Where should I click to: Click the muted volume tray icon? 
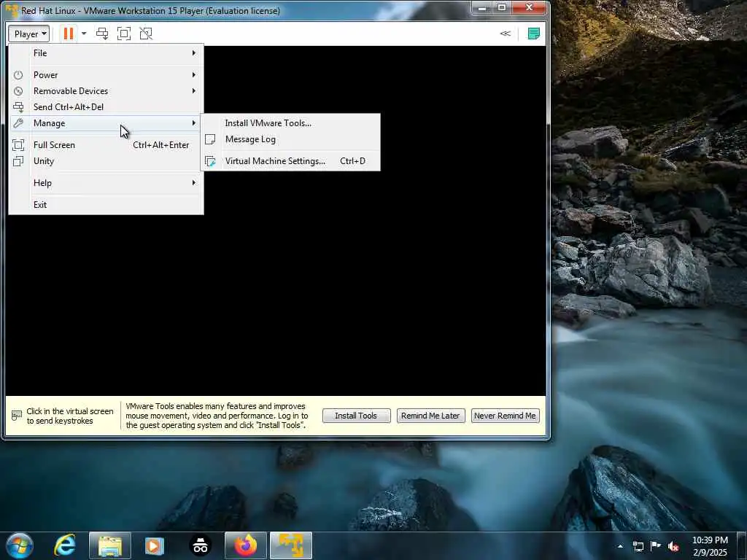coord(673,546)
